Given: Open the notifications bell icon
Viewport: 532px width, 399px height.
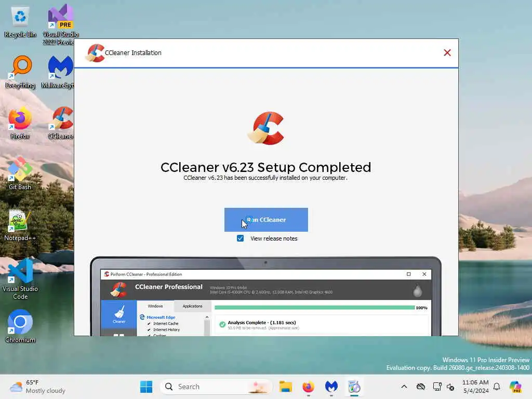Looking at the screenshot, I should pyautogui.click(x=497, y=387).
